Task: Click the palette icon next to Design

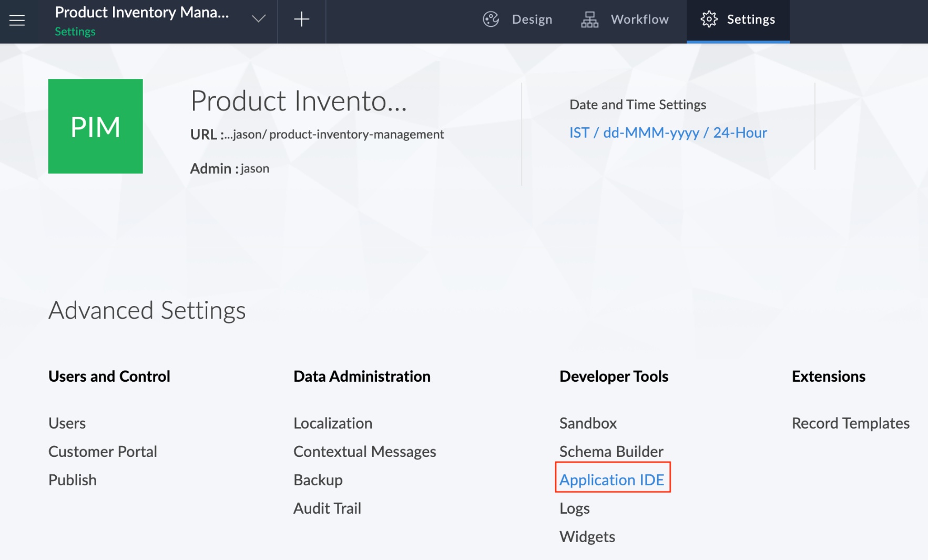Action: click(490, 19)
